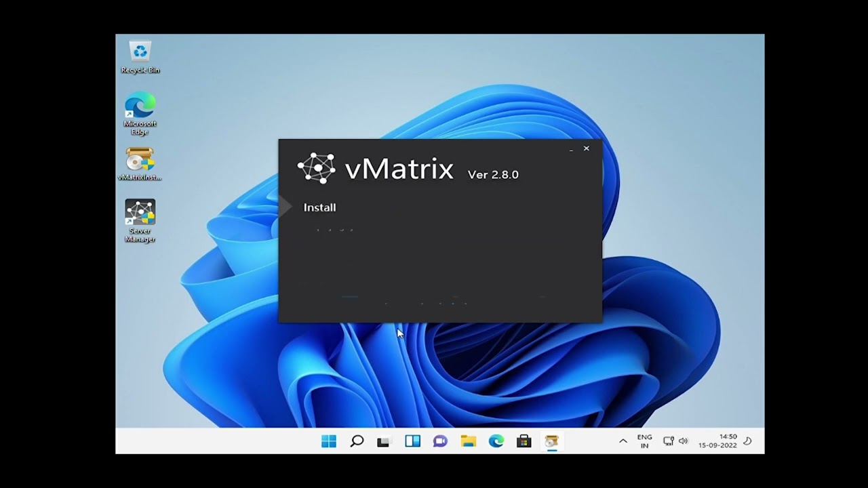Open the Server Manager desktop shortcut
The image size is (868, 488).
tap(140, 220)
